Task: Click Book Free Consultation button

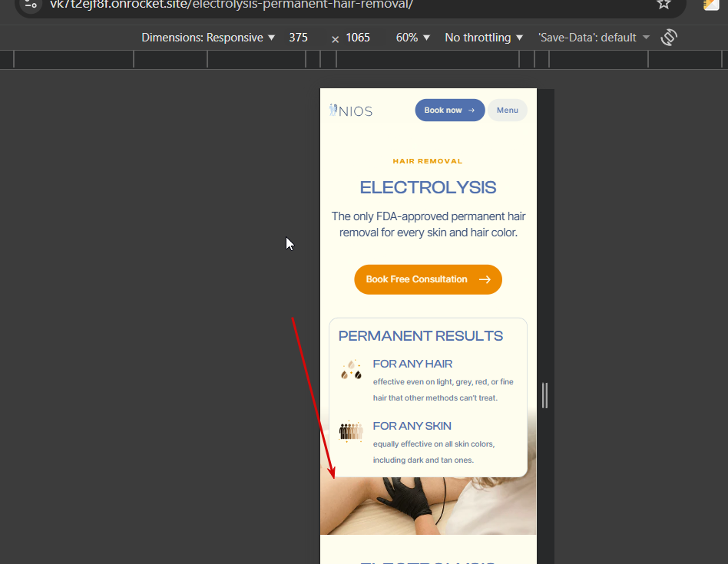Action: coord(428,279)
